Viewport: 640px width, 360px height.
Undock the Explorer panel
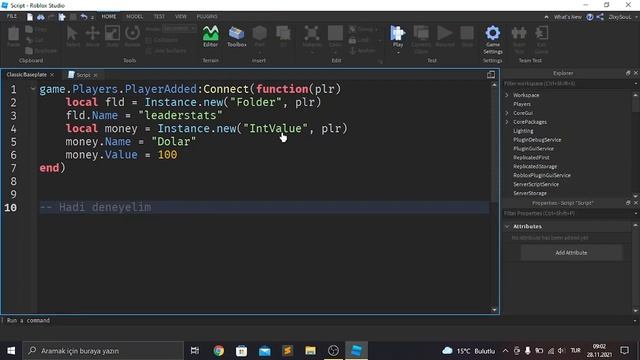click(x=628, y=73)
